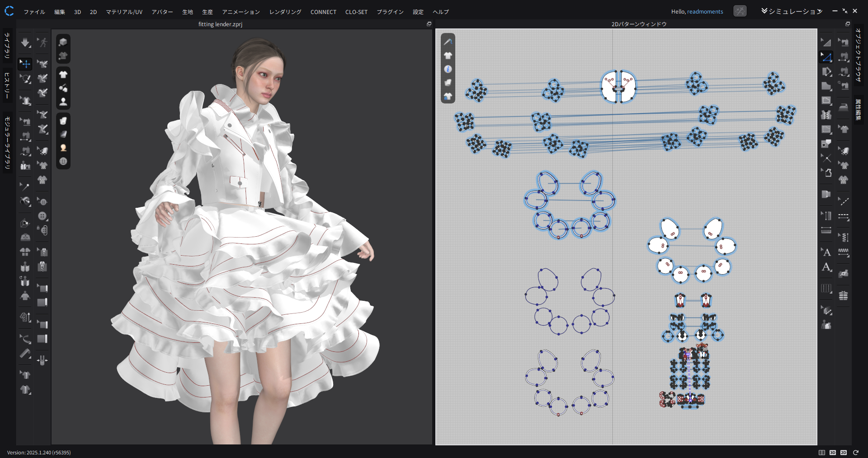The height and width of the screenshot is (458, 868).
Task: Expand the シミュレーション mode dropdown
Action: (791, 11)
